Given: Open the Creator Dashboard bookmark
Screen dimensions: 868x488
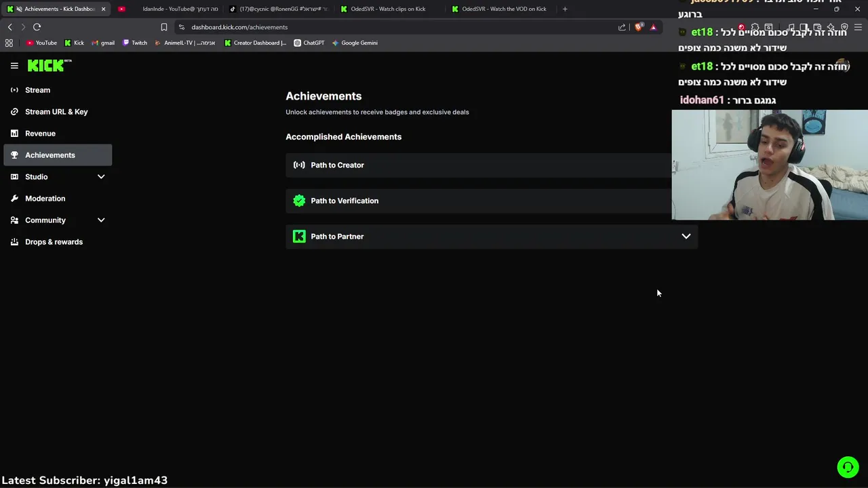Looking at the screenshot, I should (x=255, y=43).
